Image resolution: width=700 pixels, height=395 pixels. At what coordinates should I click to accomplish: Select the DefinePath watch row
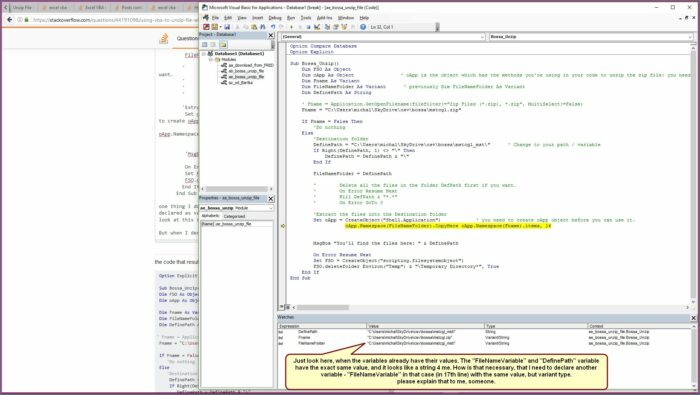coord(484,332)
